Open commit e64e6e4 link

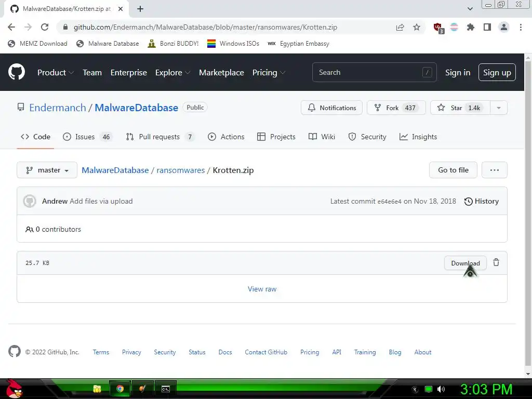click(389, 202)
